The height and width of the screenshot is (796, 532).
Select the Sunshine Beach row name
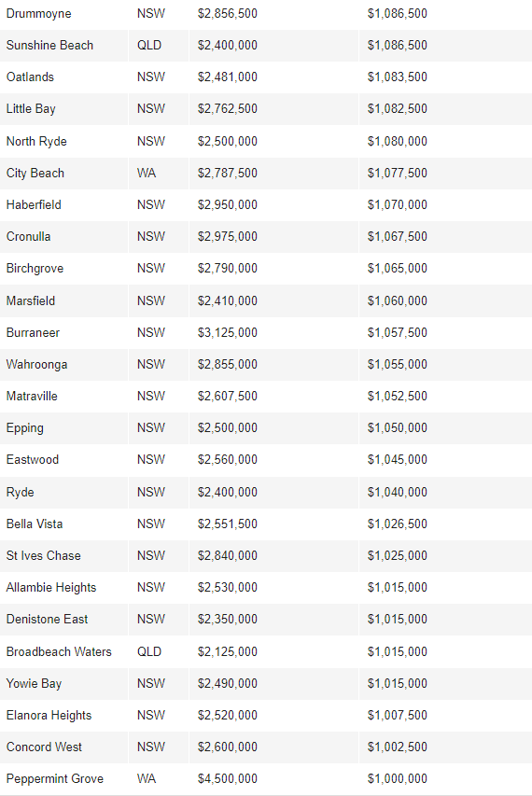click(x=49, y=45)
